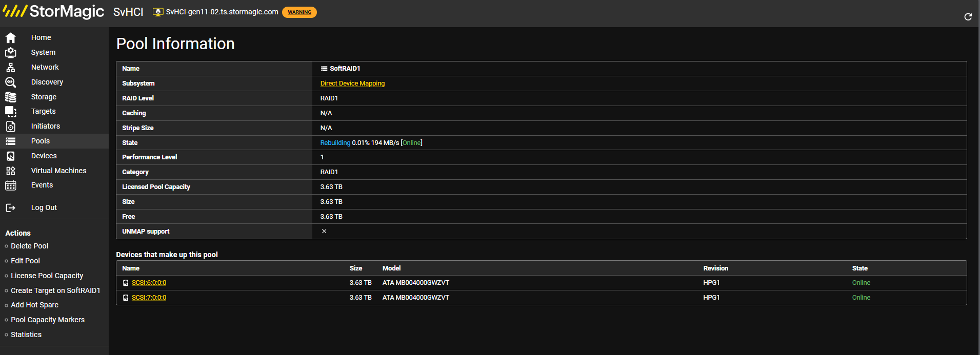Click the SvHCI product title
980x355 pixels.
[128, 12]
